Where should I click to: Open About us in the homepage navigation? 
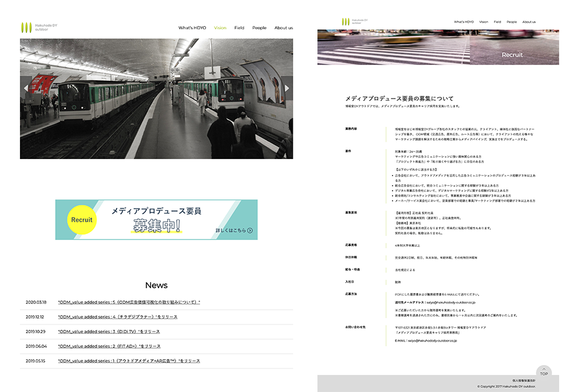tap(283, 28)
